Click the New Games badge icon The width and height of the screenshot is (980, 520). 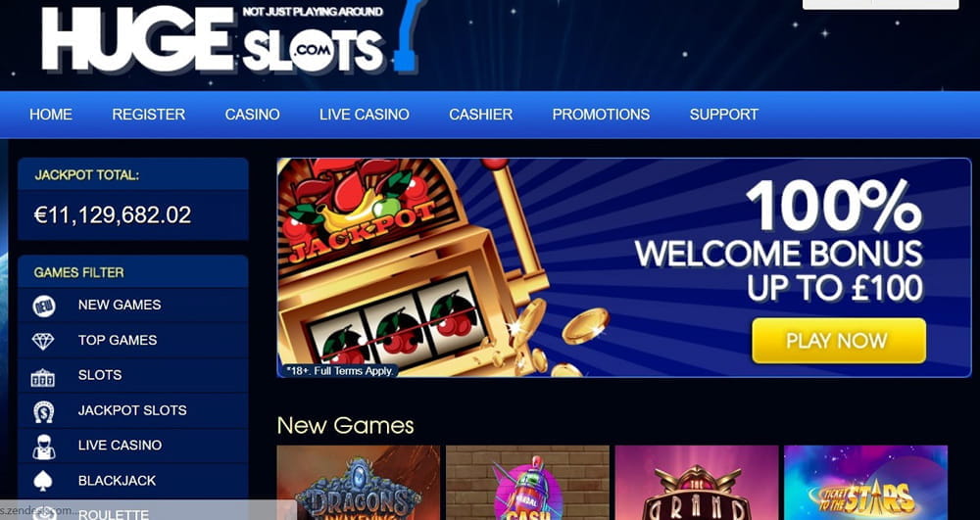(x=44, y=306)
